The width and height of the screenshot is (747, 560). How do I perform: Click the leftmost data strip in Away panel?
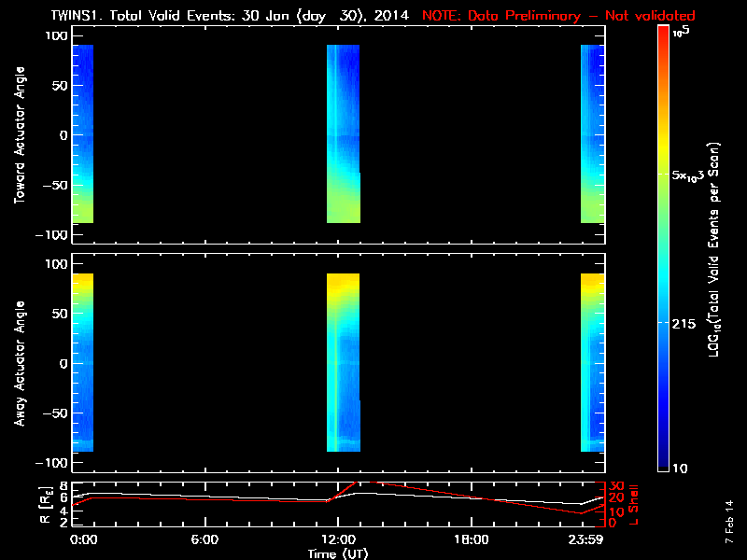tap(82, 363)
